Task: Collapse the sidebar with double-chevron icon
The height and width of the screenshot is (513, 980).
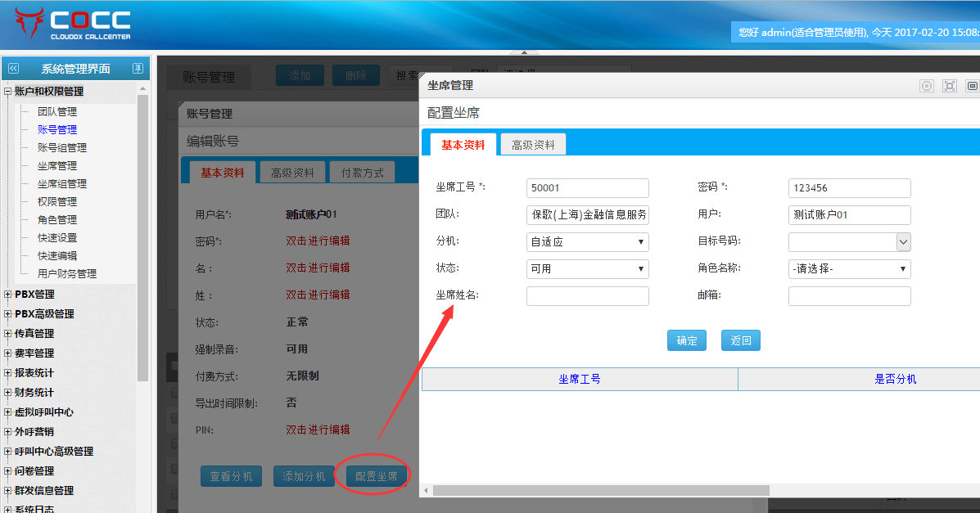Action: point(13,69)
